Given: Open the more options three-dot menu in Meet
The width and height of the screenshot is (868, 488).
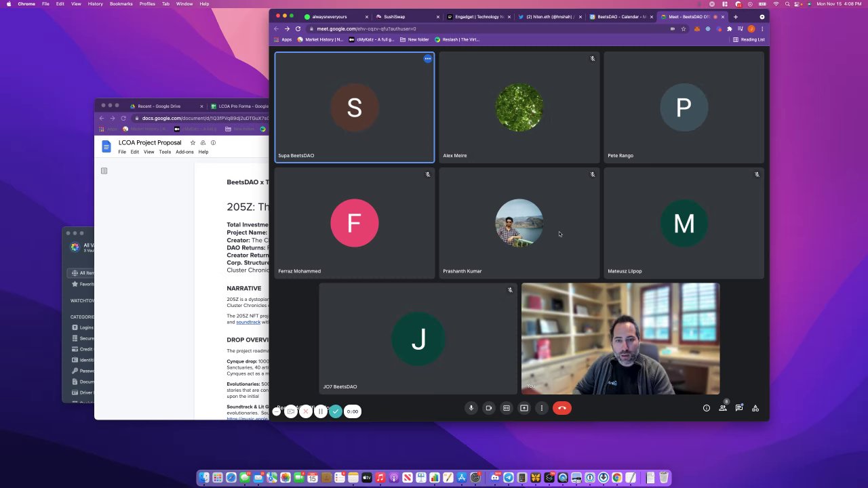Looking at the screenshot, I should [x=541, y=408].
